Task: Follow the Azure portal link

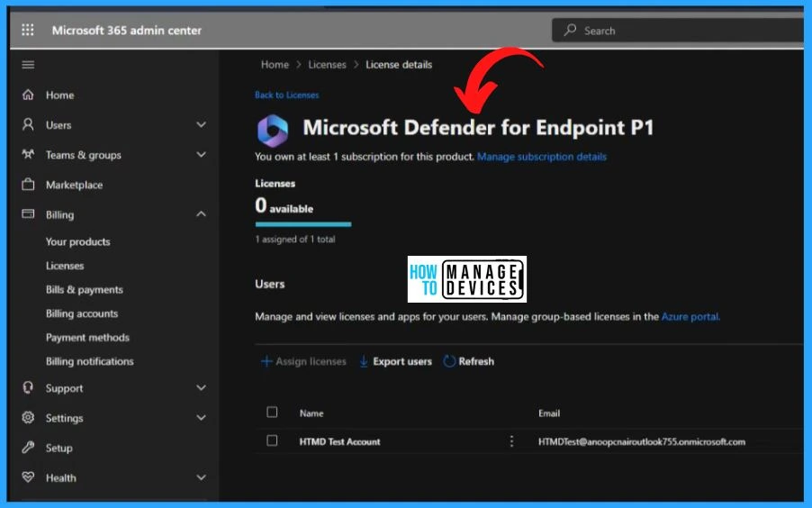Action: pyautogui.click(x=690, y=316)
